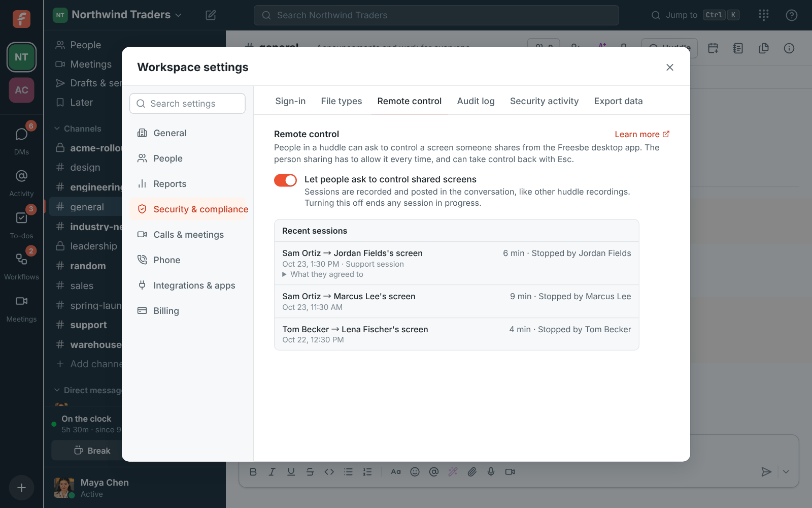Open Phone settings section

[188, 260]
